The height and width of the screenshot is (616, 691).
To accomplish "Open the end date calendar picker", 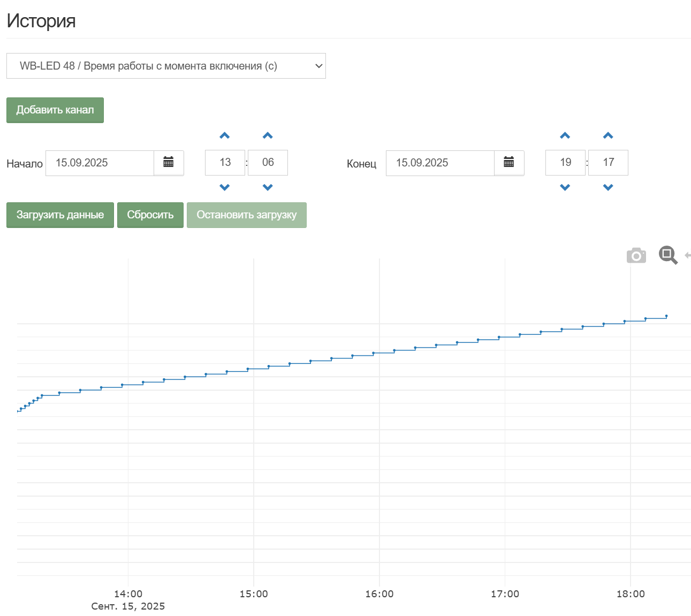I will 509,163.
